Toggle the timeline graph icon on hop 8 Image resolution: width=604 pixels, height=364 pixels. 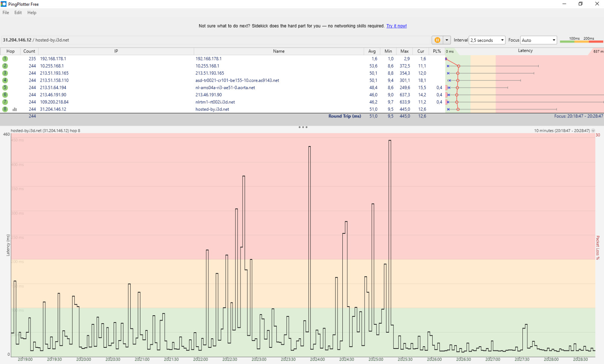15,110
